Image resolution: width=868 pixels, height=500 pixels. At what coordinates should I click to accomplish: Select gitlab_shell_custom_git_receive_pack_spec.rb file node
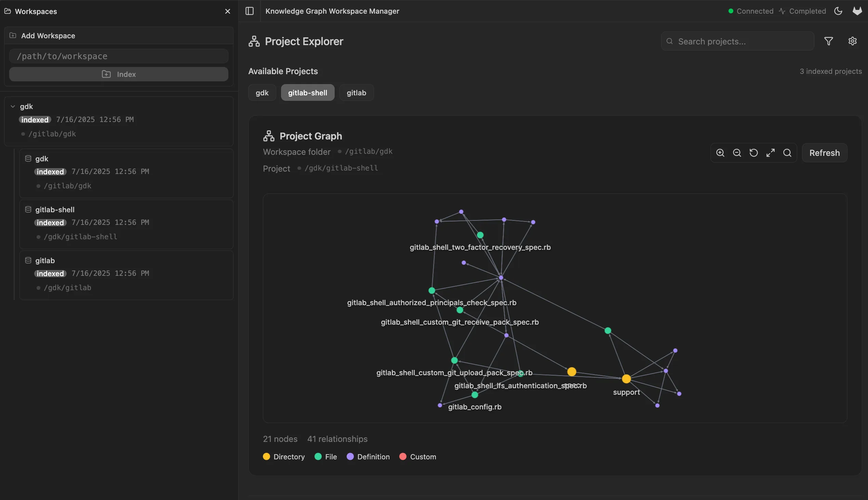(460, 310)
